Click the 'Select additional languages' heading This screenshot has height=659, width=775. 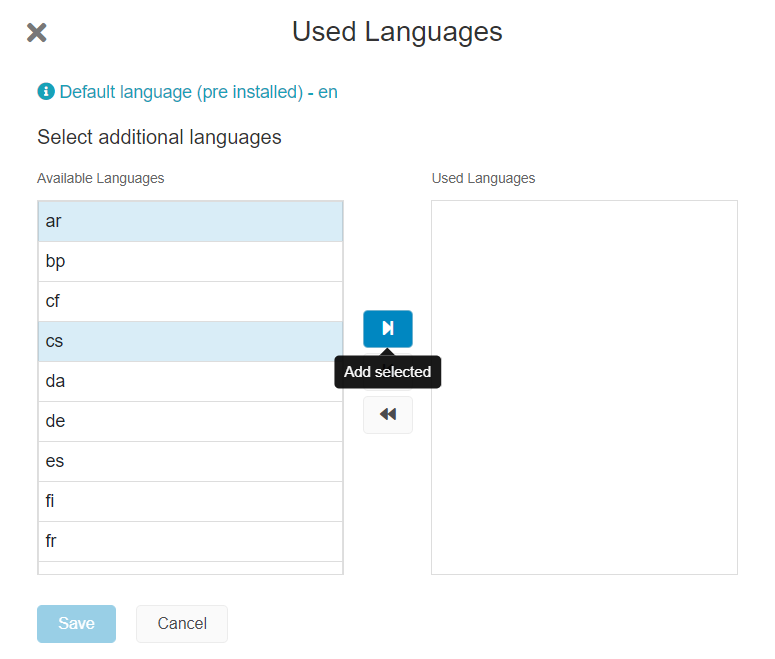point(159,137)
